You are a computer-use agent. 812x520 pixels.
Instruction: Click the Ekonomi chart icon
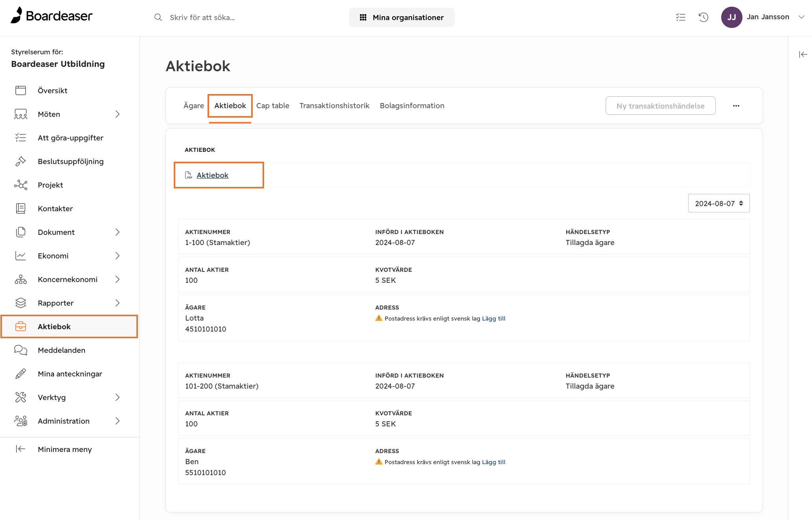click(21, 256)
